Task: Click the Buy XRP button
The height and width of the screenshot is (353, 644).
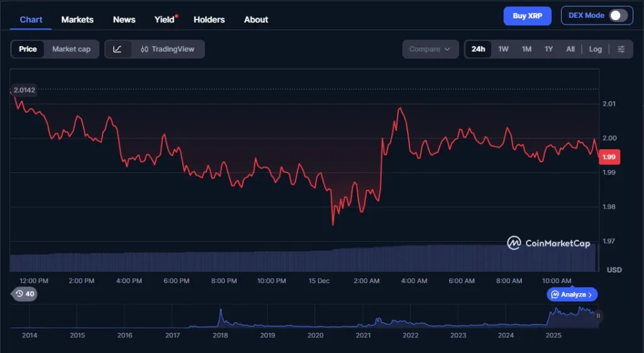Action: click(x=527, y=16)
